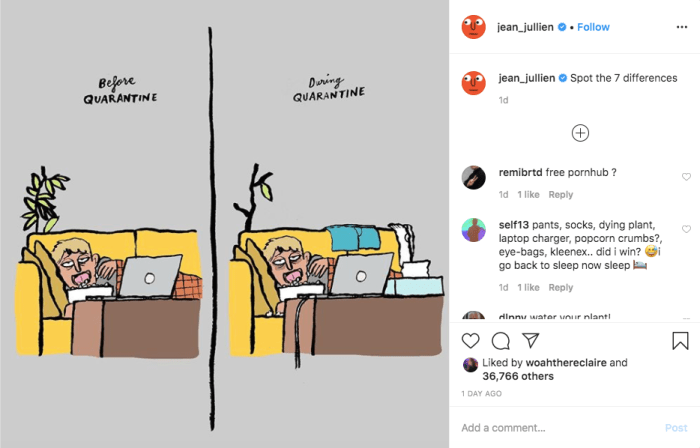700x448 pixels.
Task: Click the Post comment button
Action: click(x=676, y=428)
